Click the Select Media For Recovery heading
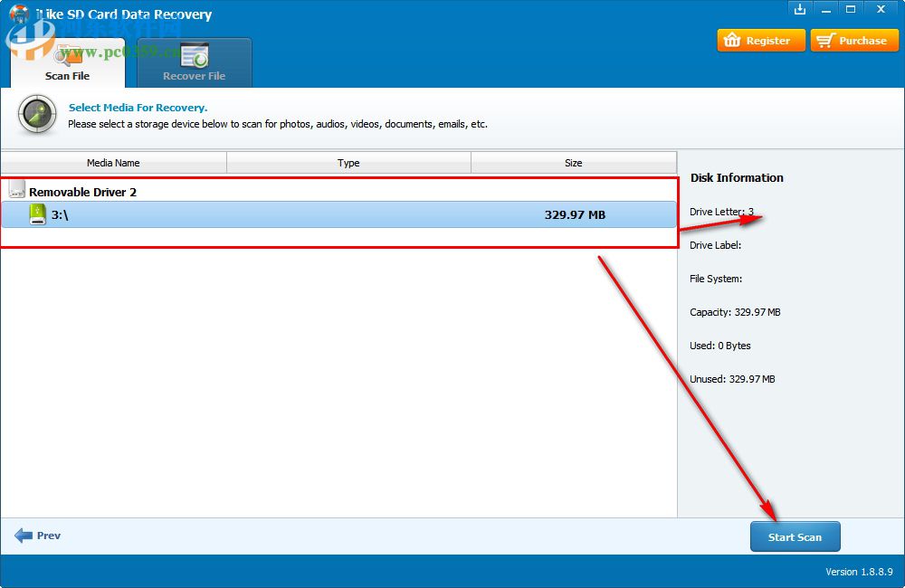Image resolution: width=905 pixels, height=588 pixels. (138, 108)
